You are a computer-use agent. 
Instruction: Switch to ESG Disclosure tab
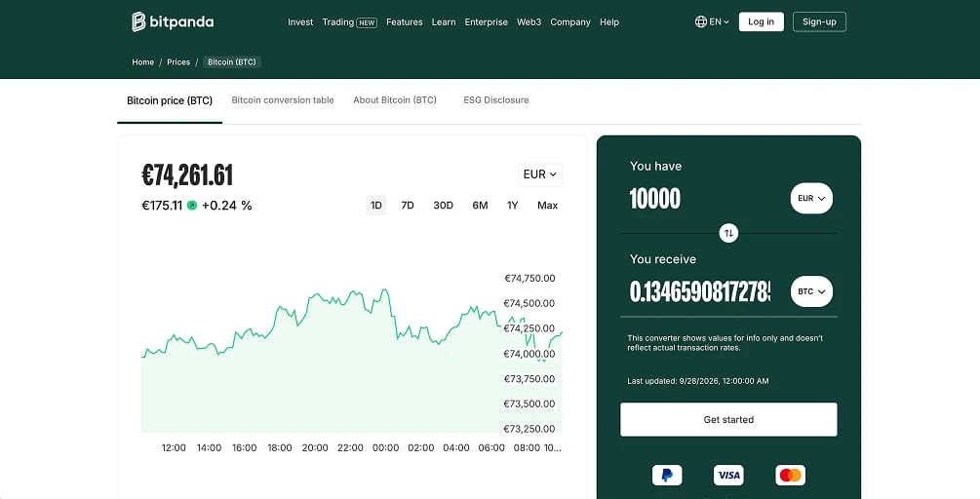coord(496,100)
